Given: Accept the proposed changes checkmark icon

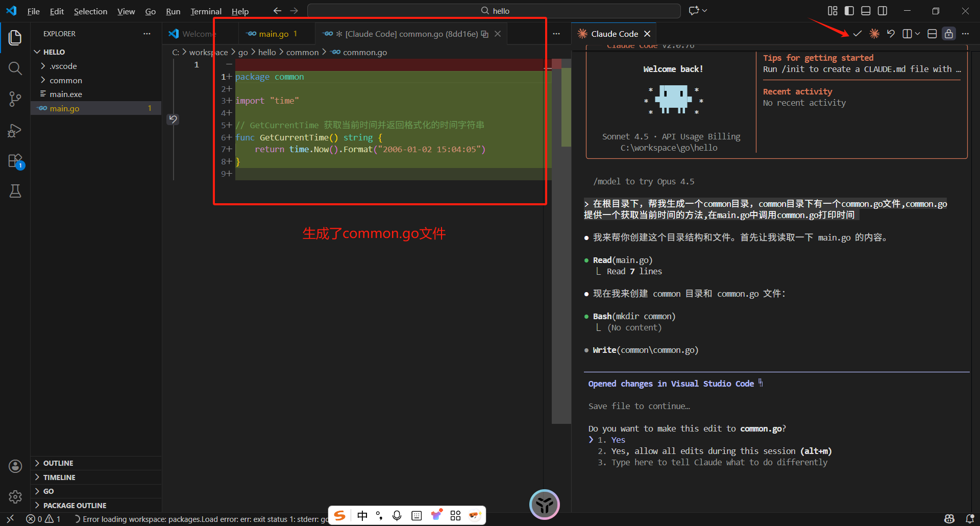Looking at the screenshot, I should click(857, 34).
